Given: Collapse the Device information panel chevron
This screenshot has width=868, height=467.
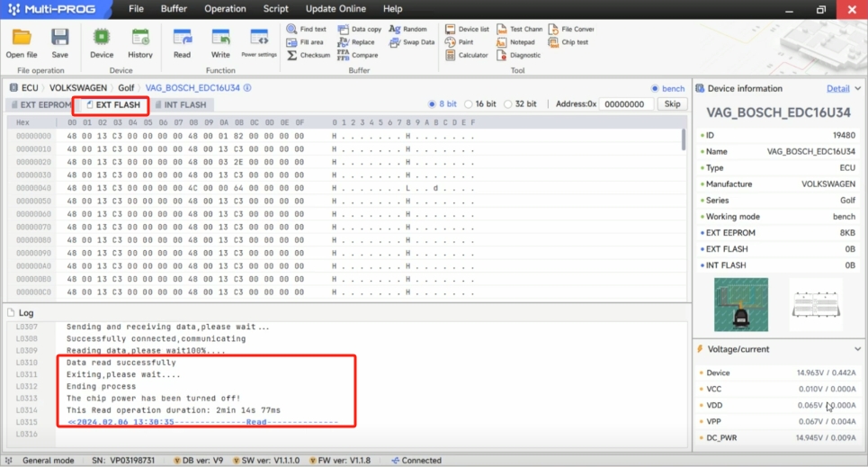Looking at the screenshot, I should coord(857,89).
